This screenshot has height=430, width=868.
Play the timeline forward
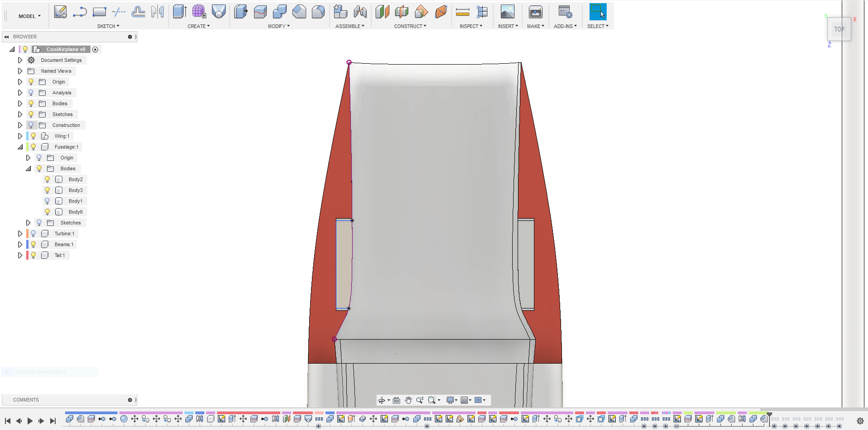(x=30, y=421)
